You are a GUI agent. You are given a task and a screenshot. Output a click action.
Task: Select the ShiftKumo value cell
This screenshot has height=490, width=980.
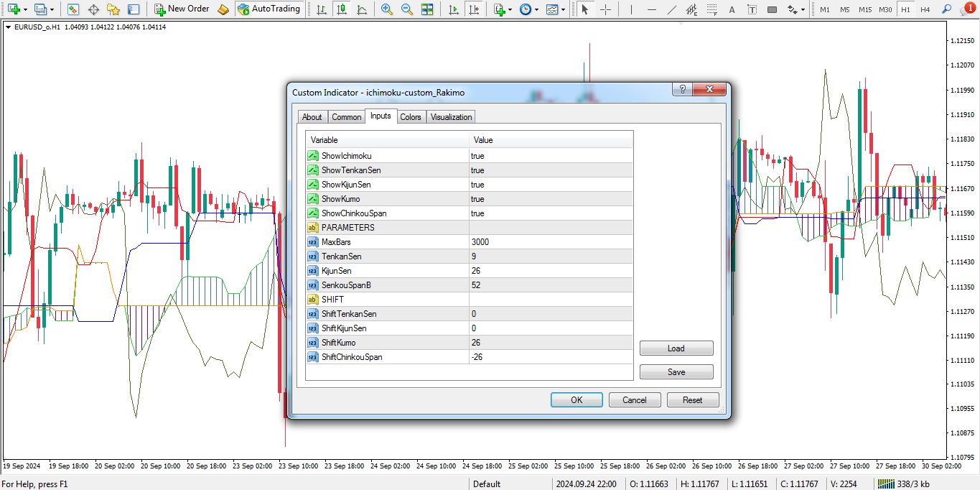(x=550, y=343)
